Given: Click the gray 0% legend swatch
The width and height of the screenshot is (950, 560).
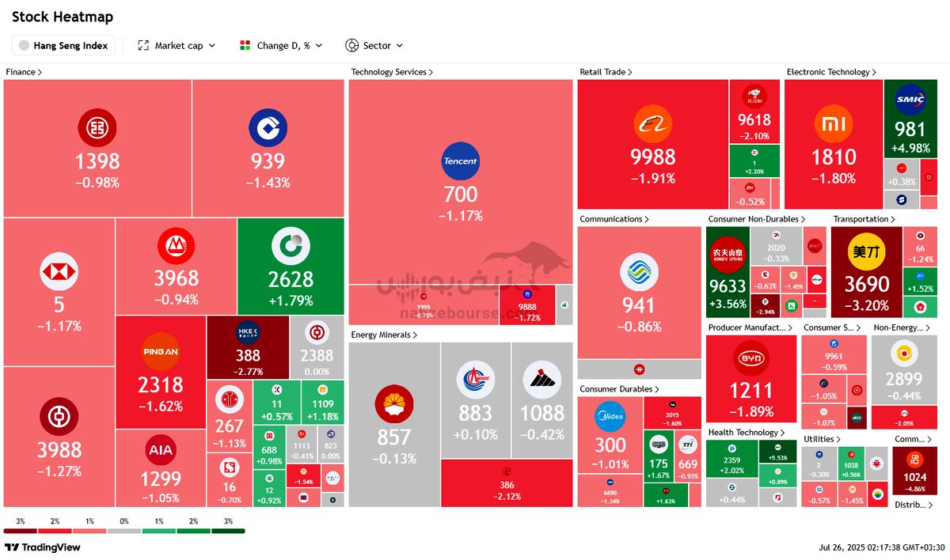Looking at the screenshot, I should 124,531.
